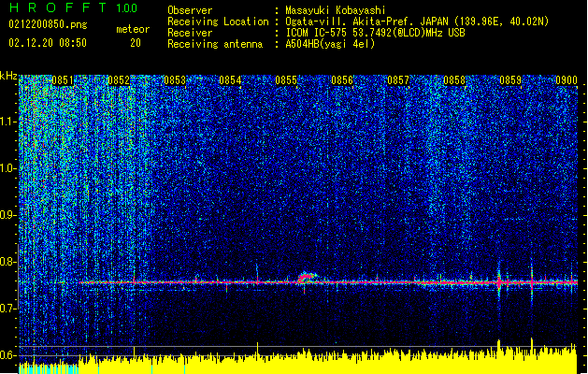This screenshot has width=588, height=374.
Task: Click the 0858 time marker
Action: point(454,80)
